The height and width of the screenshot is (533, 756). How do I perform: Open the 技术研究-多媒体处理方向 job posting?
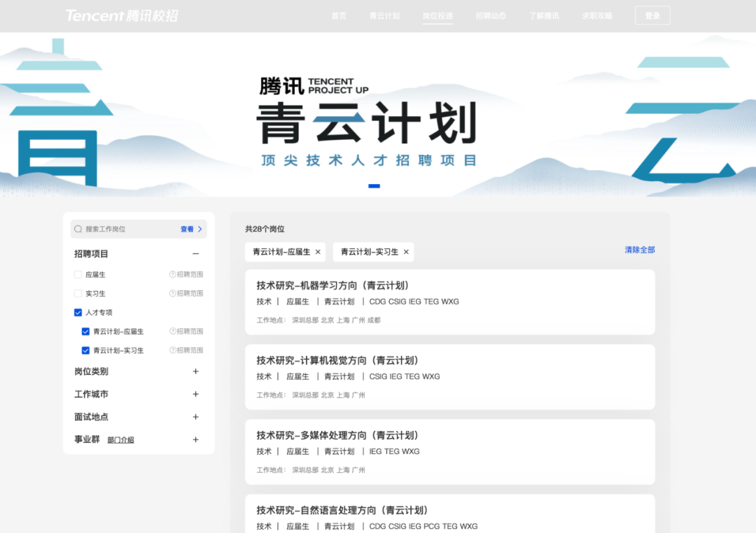450,452
